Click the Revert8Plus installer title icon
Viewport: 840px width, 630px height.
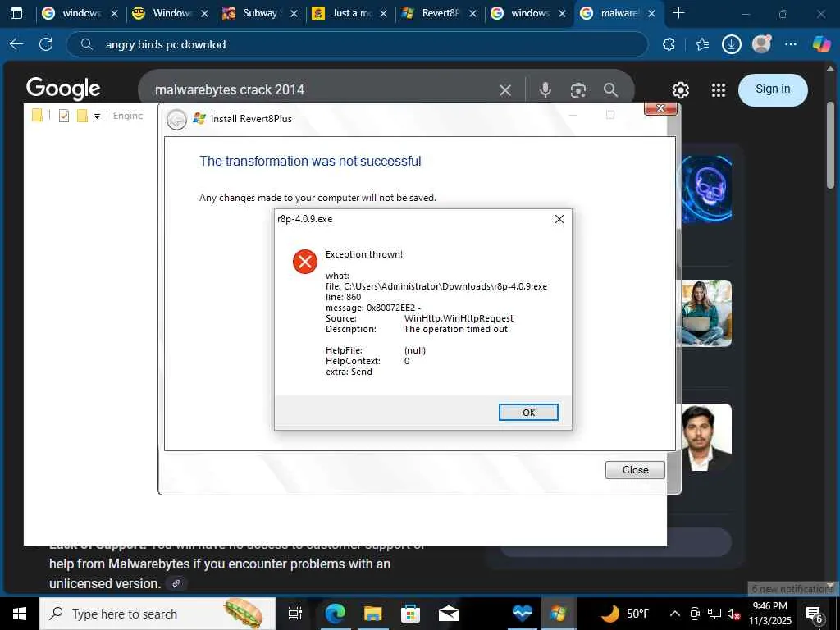199,118
